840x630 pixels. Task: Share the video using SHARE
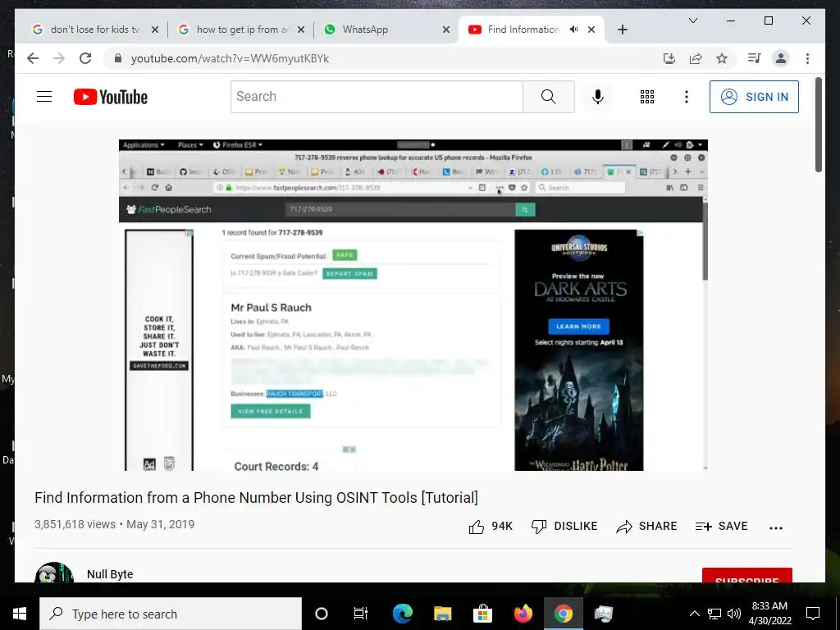646,527
